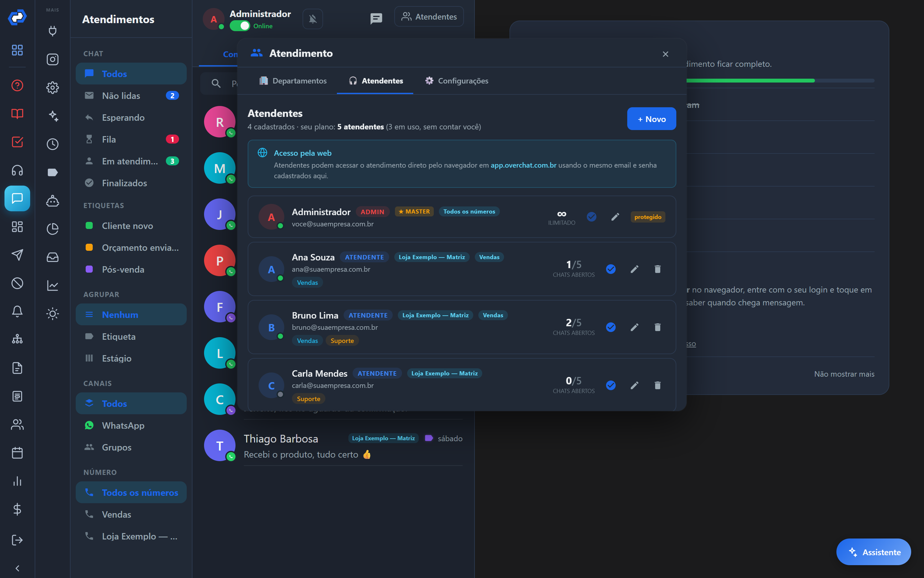Edit Ana Souza with the pencil icon

[x=634, y=269]
